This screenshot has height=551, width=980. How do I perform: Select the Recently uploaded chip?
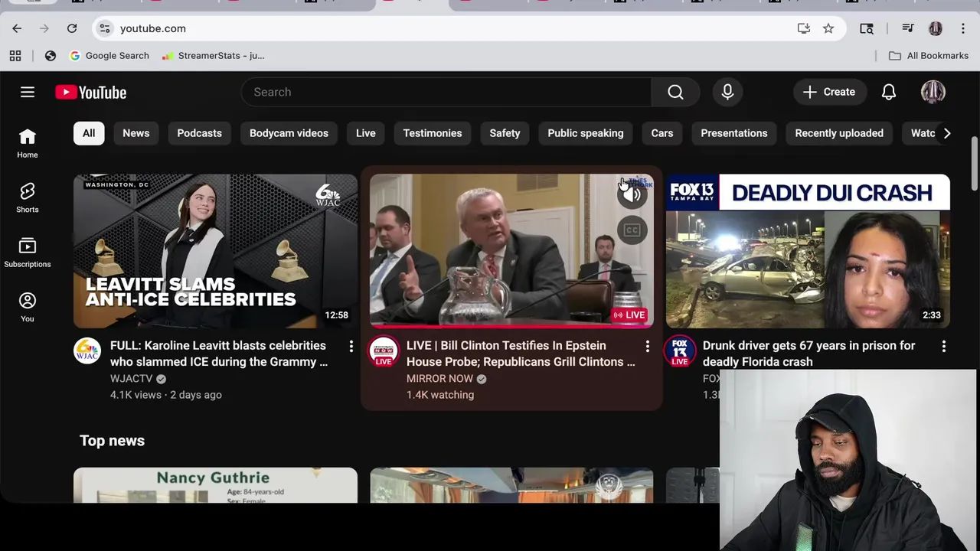click(x=839, y=133)
